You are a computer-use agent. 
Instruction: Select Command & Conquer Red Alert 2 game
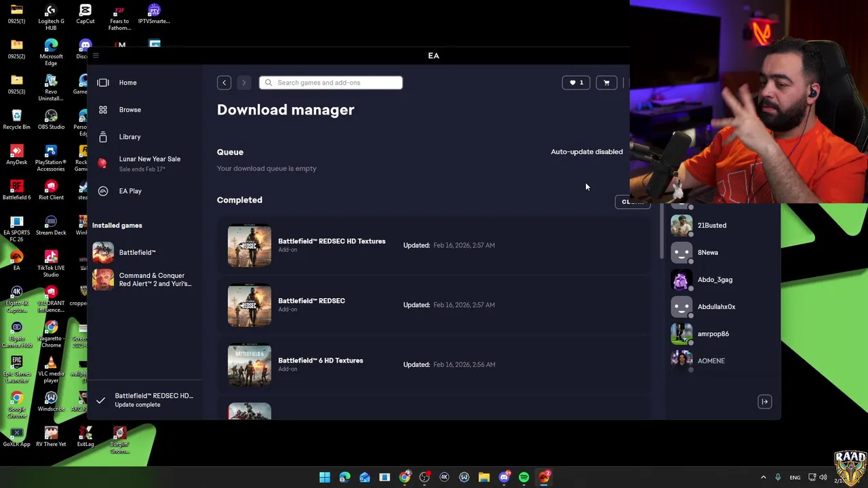pyautogui.click(x=144, y=279)
